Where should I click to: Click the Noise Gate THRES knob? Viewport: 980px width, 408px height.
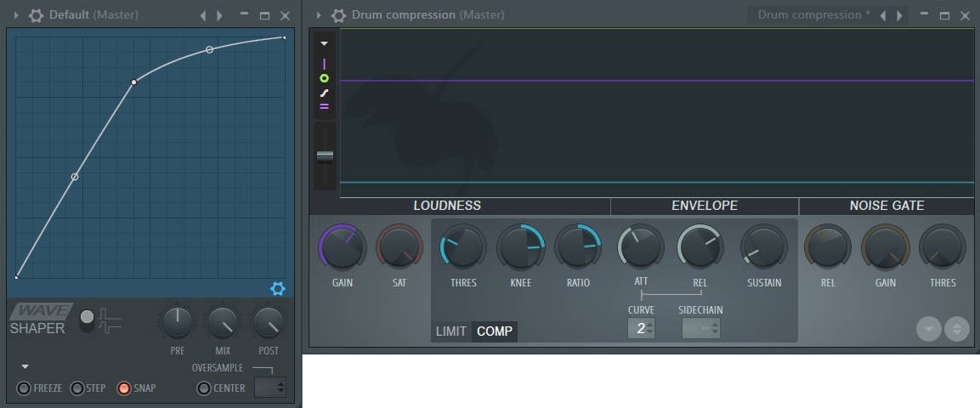coord(943,247)
